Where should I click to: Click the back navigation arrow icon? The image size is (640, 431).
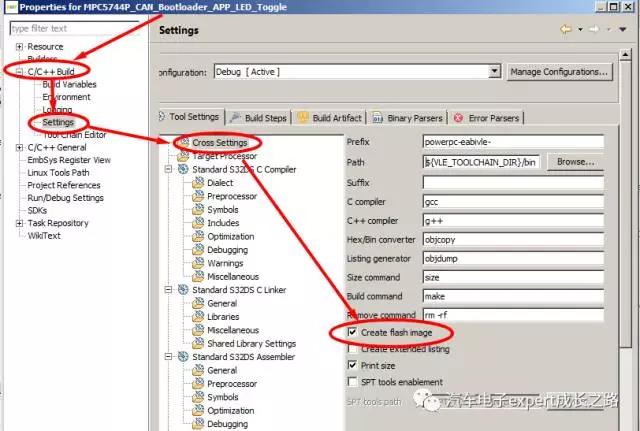(x=568, y=29)
